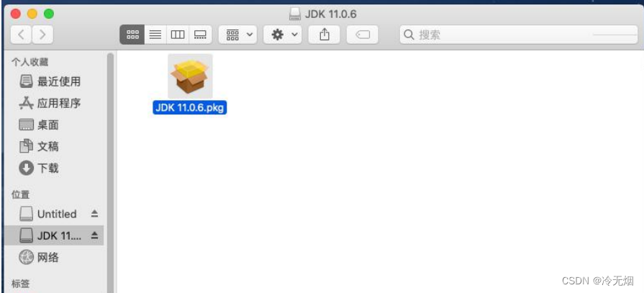The image size is (644, 293).
Task: Click the 位置 section header
Action: pos(21,194)
